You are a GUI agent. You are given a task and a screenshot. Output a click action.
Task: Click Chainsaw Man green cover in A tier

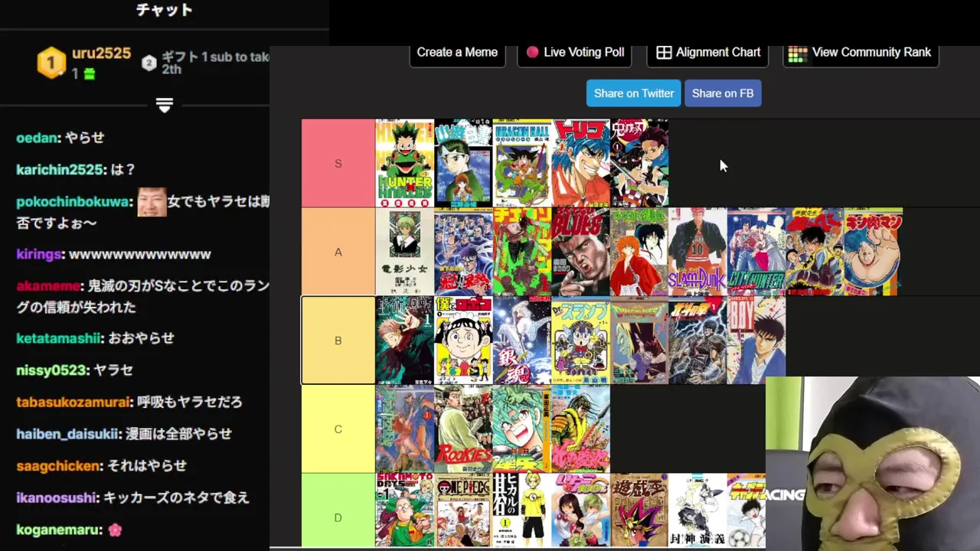[522, 252]
